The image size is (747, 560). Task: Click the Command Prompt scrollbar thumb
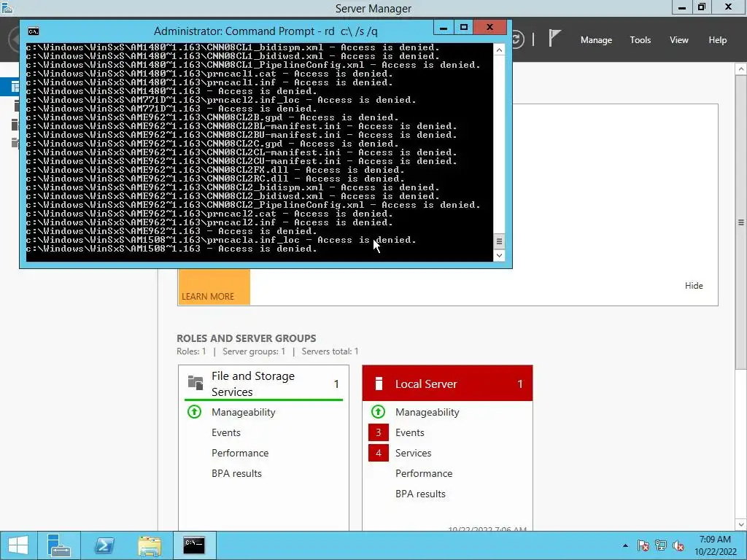[499, 241]
